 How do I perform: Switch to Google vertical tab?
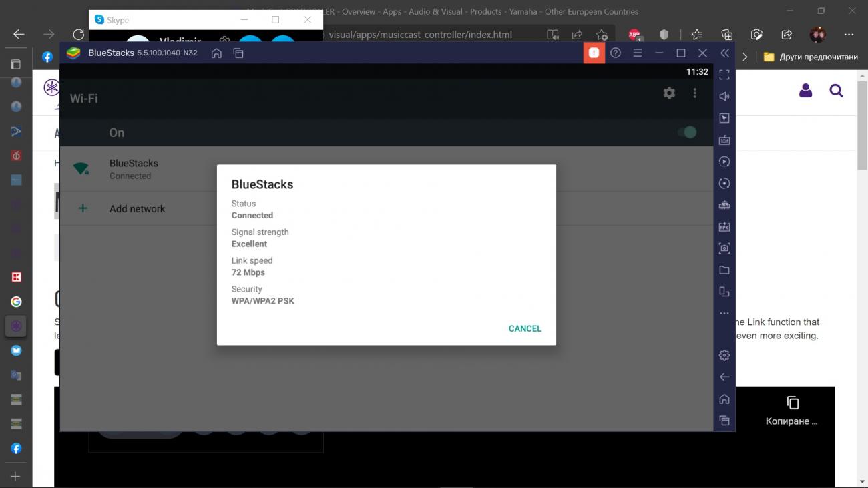point(16,302)
